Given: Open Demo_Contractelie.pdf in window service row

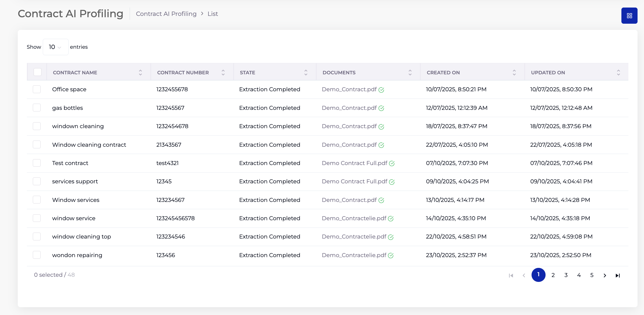Looking at the screenshot, I should coord(354,218).
